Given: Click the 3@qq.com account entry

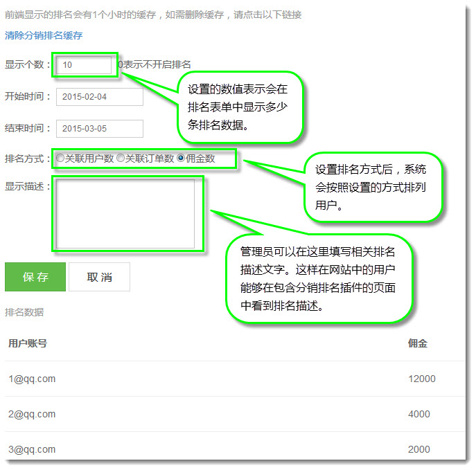Looking at the screenshot, I should [32, 449].
